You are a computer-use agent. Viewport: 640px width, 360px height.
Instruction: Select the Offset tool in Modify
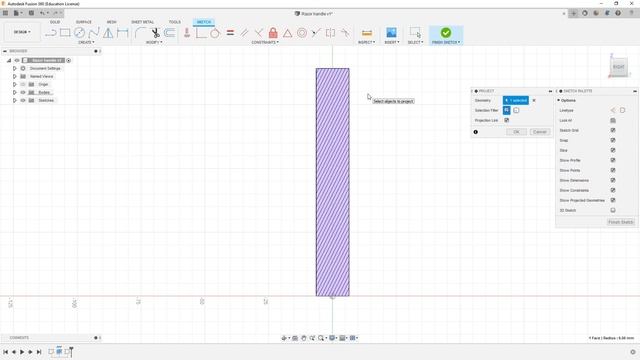[x=170, y=33]
